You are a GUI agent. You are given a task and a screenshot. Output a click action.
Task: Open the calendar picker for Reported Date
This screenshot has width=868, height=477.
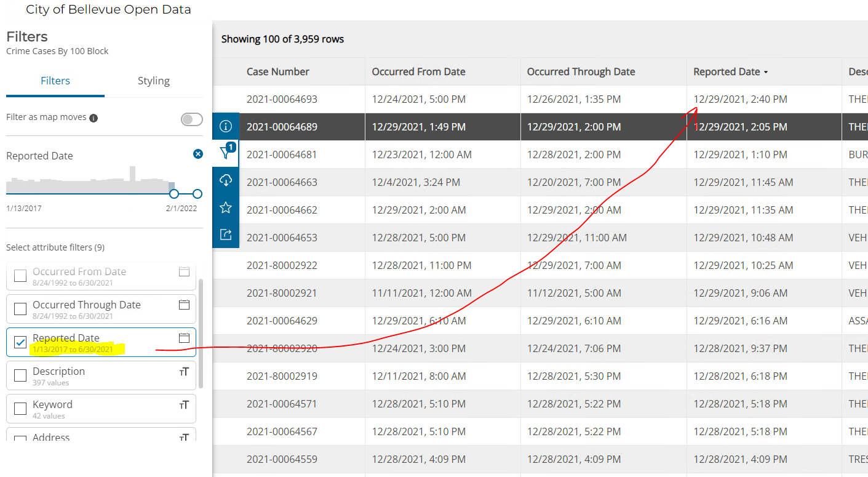pyautogui.click(x=184, y=337)
